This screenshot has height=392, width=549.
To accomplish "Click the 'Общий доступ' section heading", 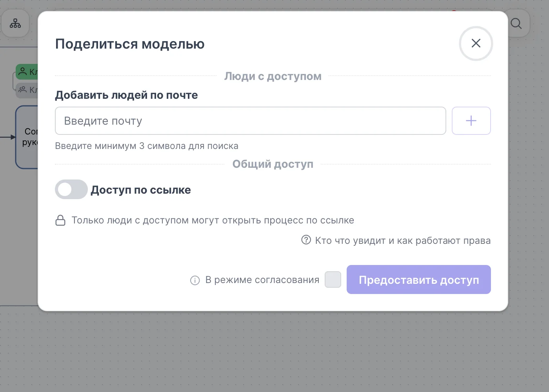I will [x=273, y=164].
